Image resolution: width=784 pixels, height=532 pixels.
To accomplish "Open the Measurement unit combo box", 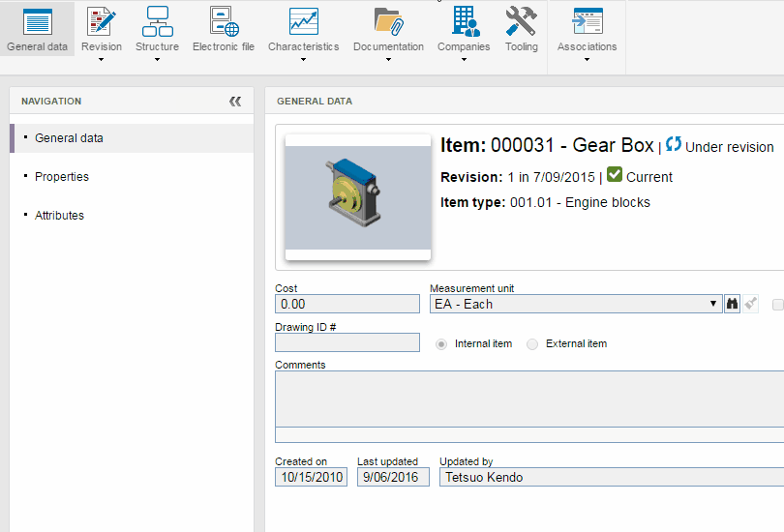I will coord(576,304).
